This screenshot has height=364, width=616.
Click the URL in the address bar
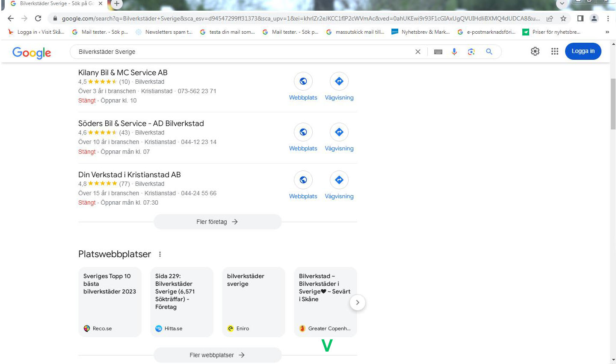coord(301,18)
